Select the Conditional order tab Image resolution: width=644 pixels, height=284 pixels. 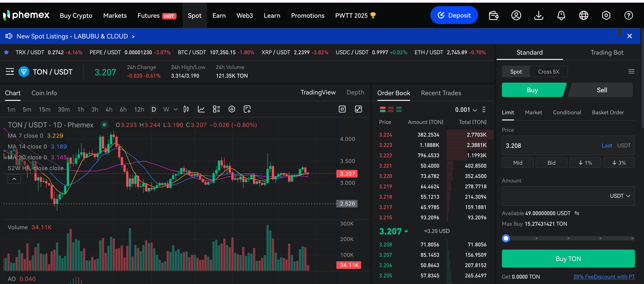click(x=567, y=113)
